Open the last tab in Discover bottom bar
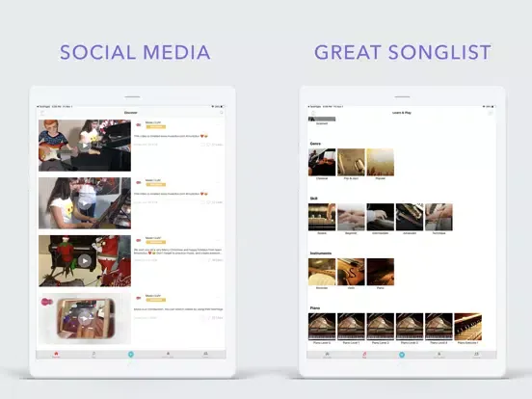The image size is (532, 399). pos(205,355)
